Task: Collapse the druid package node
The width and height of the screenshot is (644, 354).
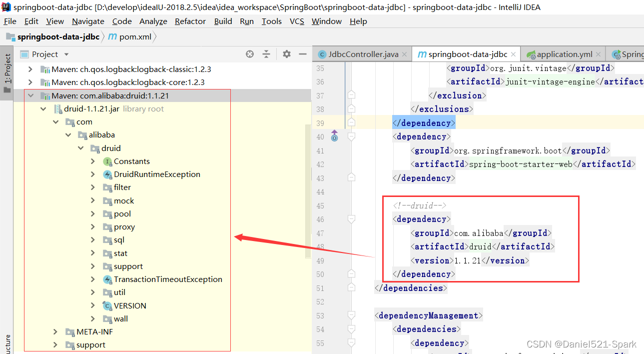Action: 81,148
